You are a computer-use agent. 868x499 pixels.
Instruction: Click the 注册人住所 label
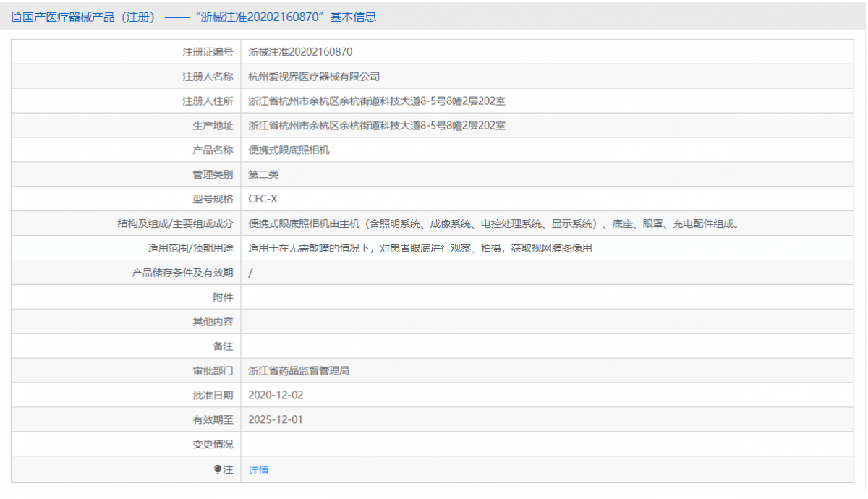tap(208, 101)
